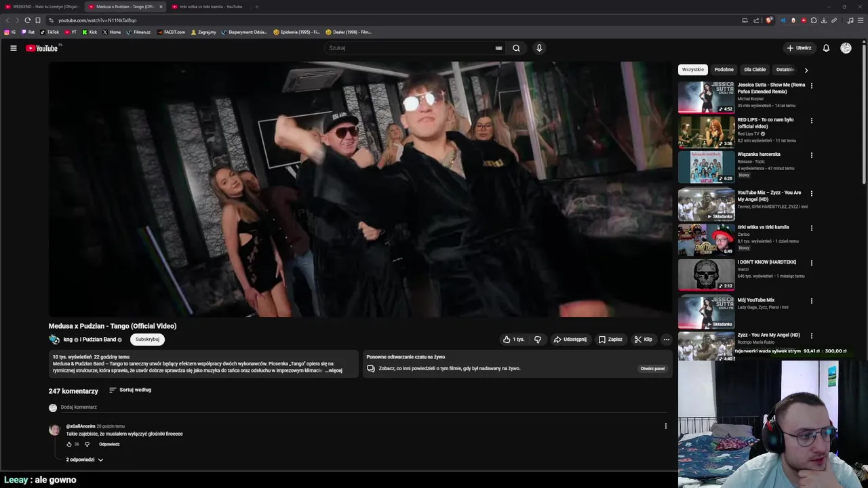The image size is (868, 488).
Task: Expand description with ...więcej
Action: (x=334, y=371)
